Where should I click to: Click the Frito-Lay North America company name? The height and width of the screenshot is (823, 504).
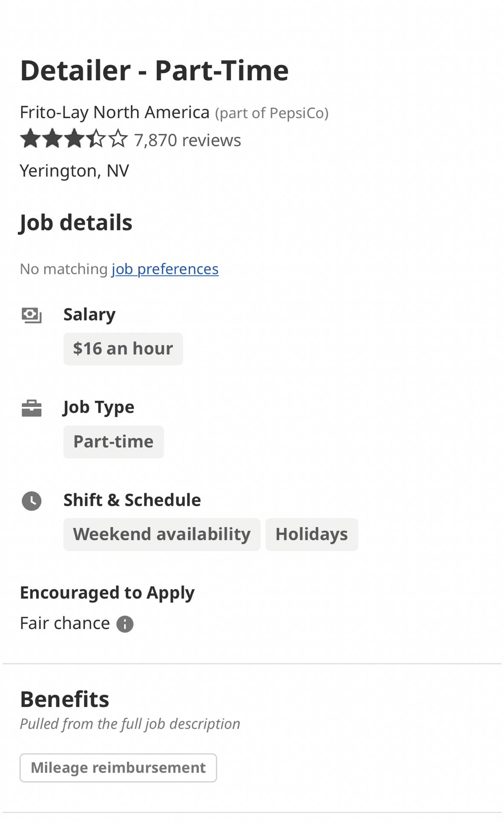pos(115,112)
